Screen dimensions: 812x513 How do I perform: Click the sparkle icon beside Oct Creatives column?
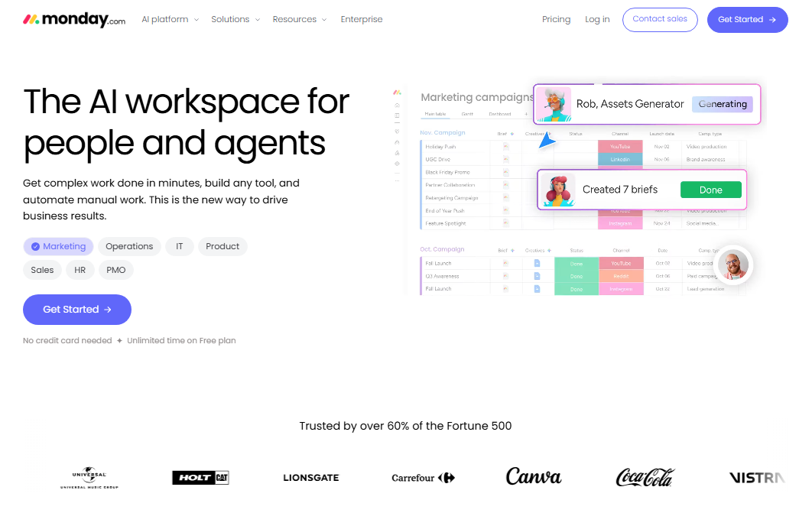(x=549, y=251)
